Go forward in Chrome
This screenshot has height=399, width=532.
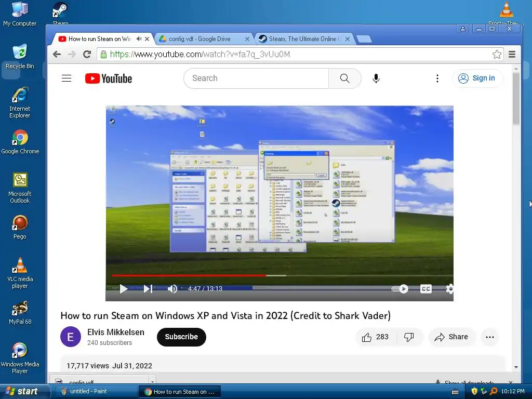pyautogui.click(x=72, y=54)
